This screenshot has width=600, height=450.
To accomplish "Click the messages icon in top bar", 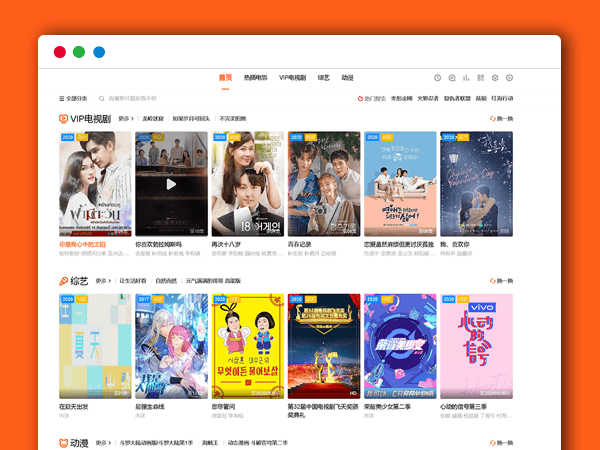I will (x=452, y=78).
